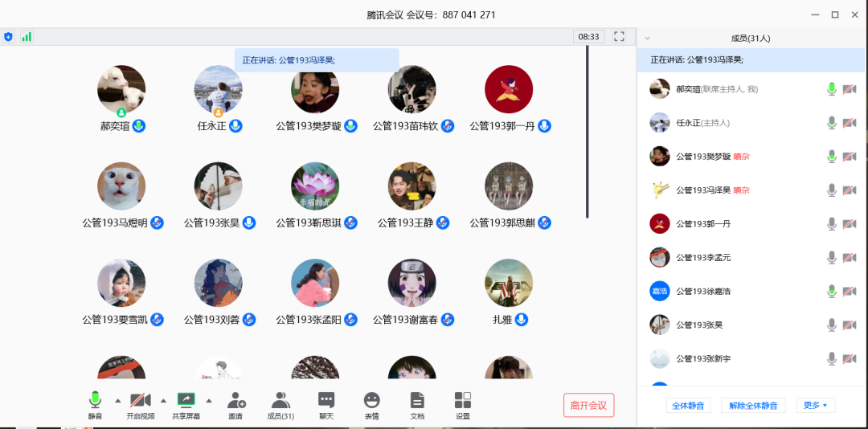Image resolution: width=868 pixels, height=429 pixels.
Task: Open the Settings (设置) icon
Action: pos(463,400)
